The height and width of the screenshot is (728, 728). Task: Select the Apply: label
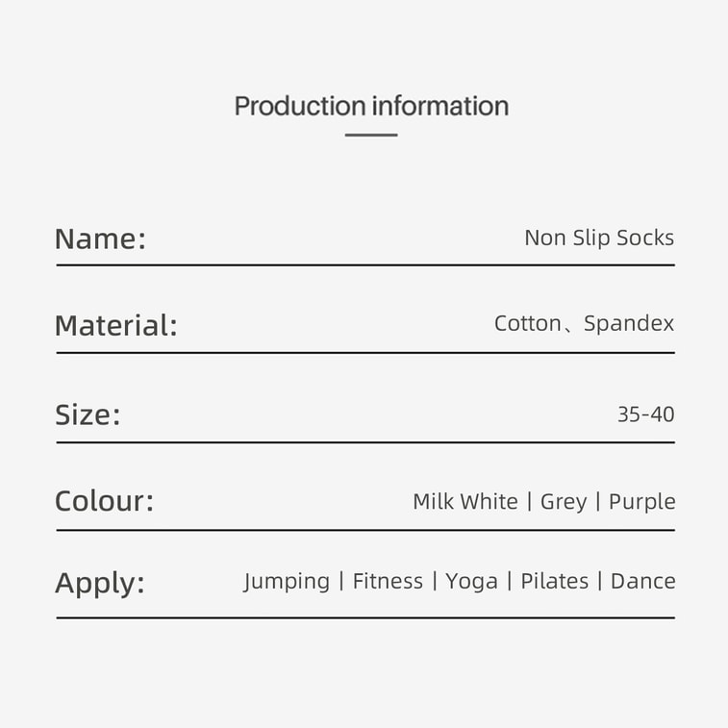(x=100, y=583)
